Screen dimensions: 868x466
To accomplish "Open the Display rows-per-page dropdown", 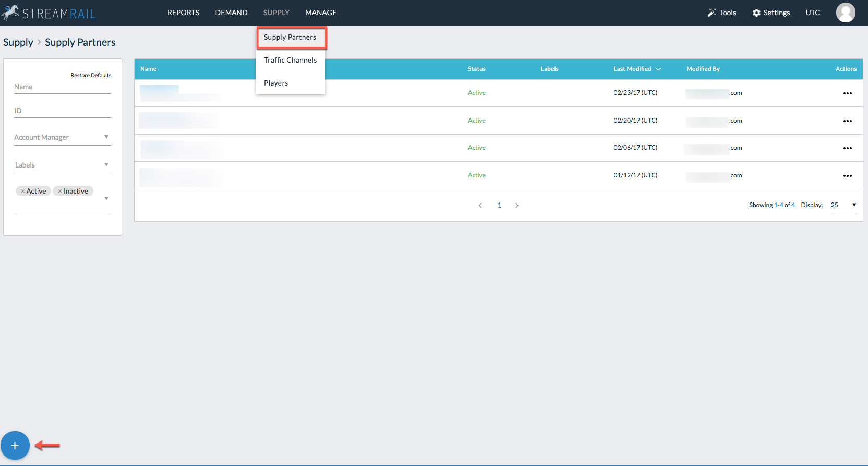I will [x=843, y=205].
